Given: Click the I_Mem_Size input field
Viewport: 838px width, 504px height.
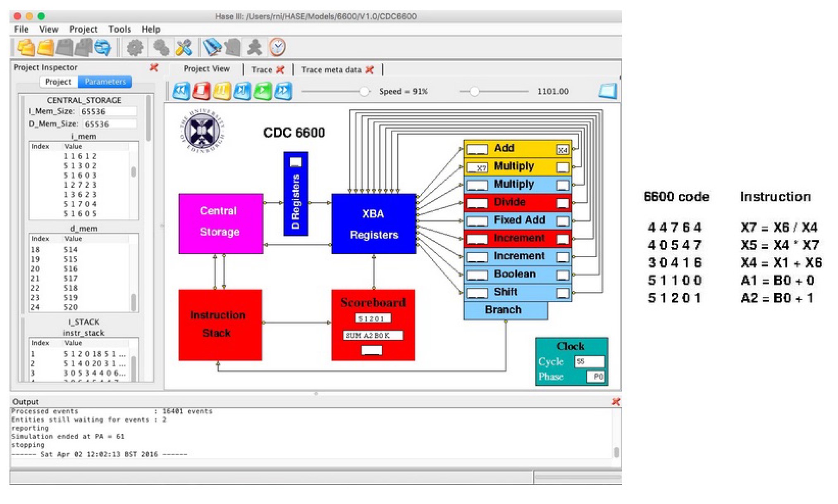Looking at the screenshot, I should pos(108,111).
